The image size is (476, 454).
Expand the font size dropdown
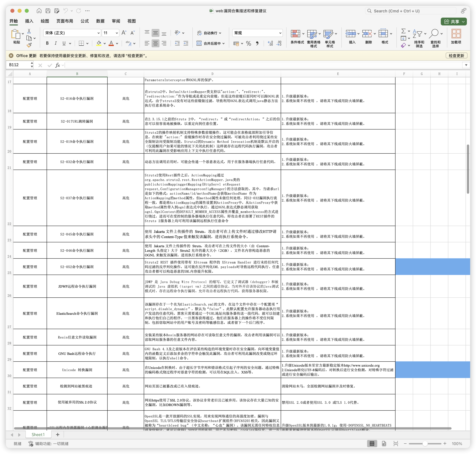(117, 33)
